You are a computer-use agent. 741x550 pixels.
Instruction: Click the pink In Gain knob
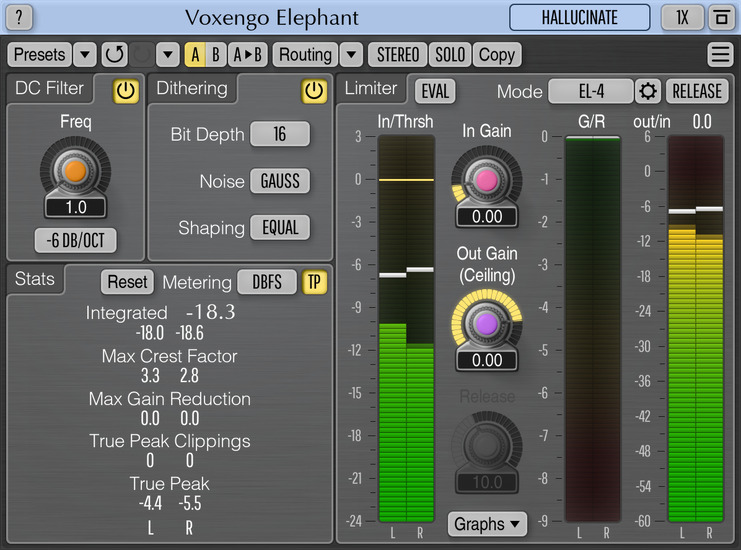pyautogui.click(x=487, y=180)
